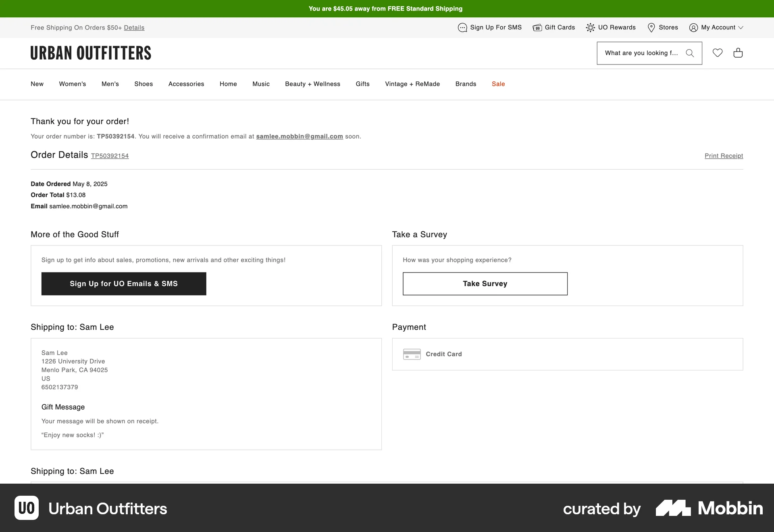
Task: Click the search magnifier icon
Action: click(x=690, y=53)
